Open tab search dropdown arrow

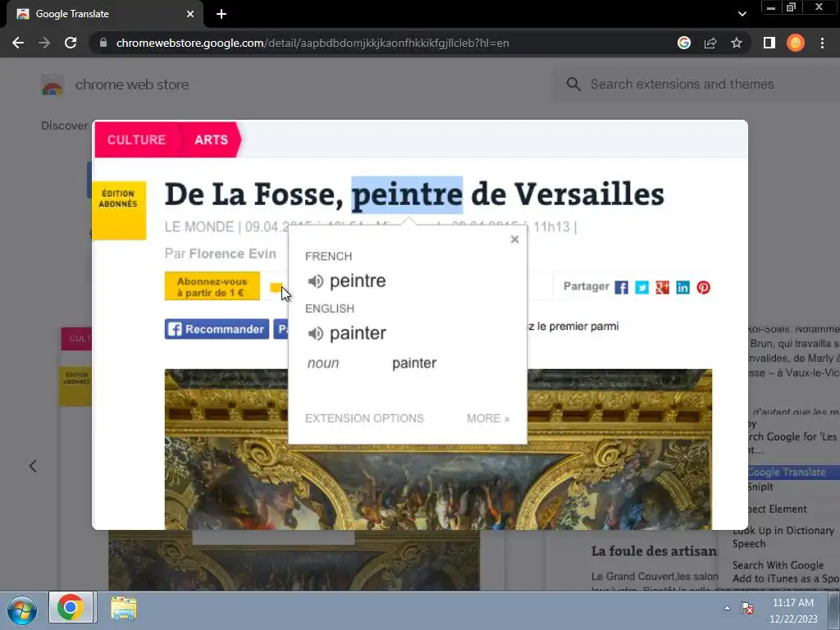(742, 14)
